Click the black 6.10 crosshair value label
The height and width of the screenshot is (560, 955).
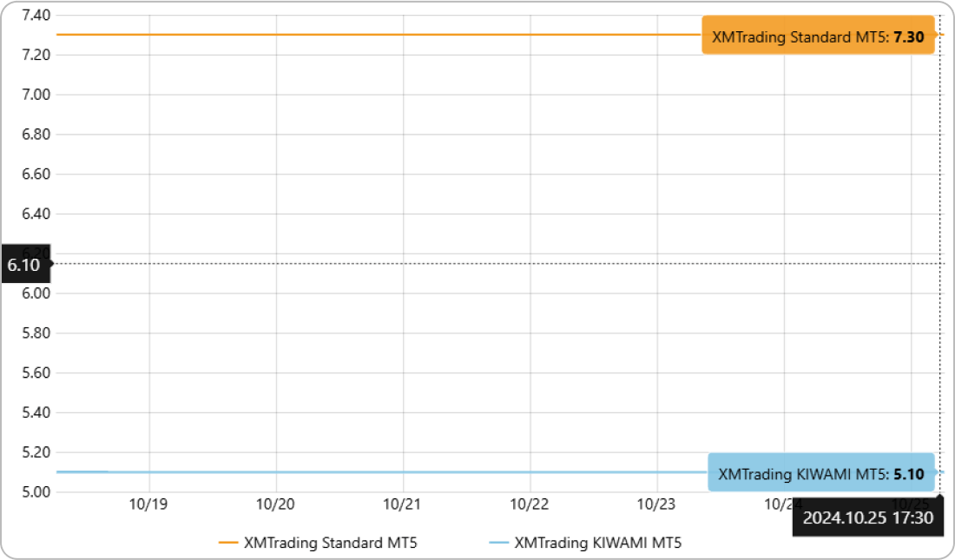pyautogui.click(x=24, y=265)
